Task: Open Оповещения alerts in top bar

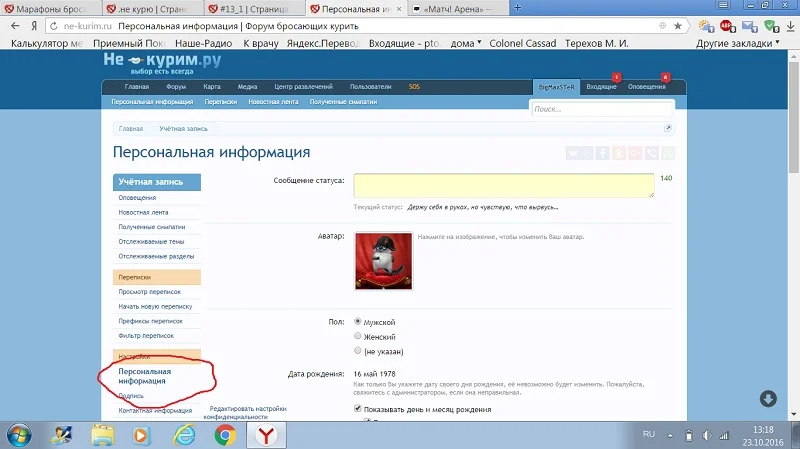Action: tap(646, 87)
